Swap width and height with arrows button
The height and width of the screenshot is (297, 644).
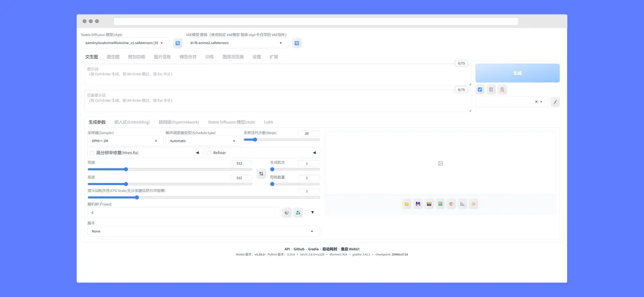[x=261, y=173]
